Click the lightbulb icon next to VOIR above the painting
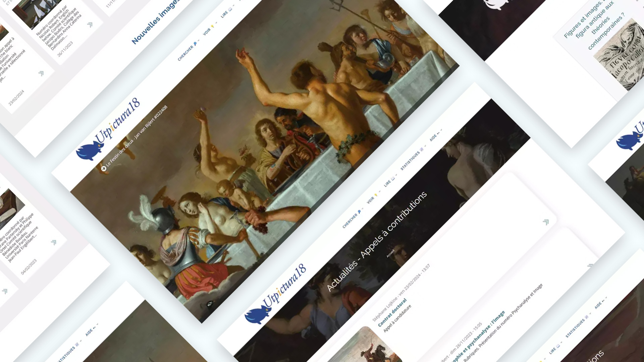Screen dimensions: 644x362 212,26
